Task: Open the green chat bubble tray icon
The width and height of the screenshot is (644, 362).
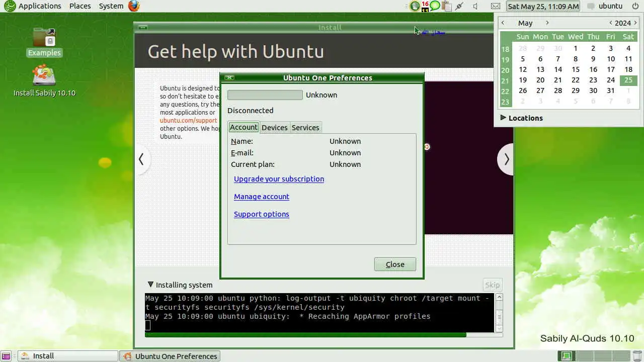Action: 435,6
